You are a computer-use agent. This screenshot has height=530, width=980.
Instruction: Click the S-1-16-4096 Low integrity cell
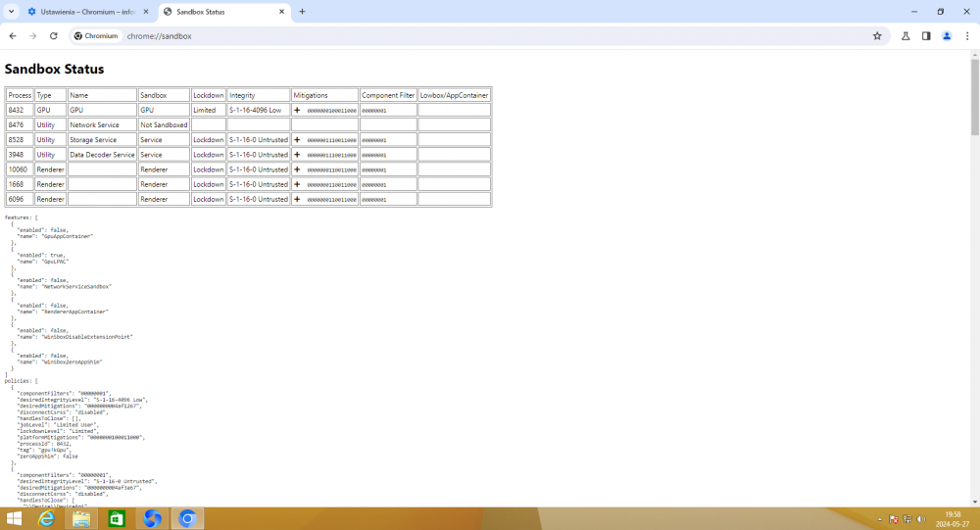click(x=258, y=110)
